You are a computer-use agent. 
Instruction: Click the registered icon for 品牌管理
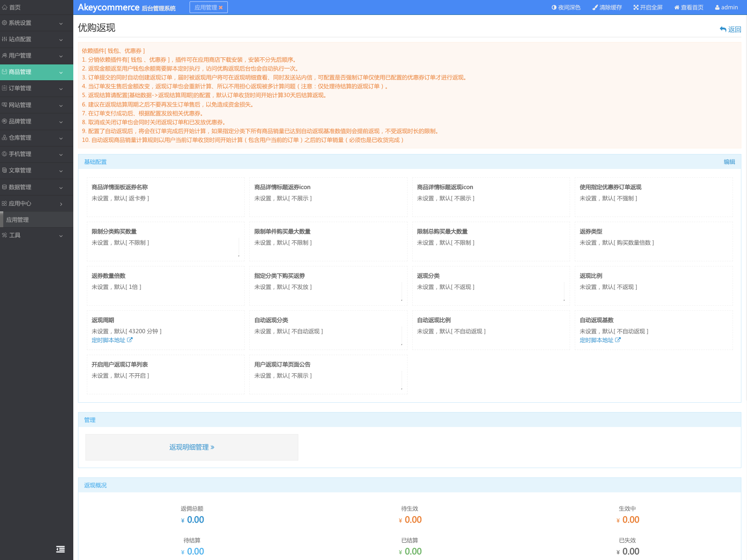[5, 121]
